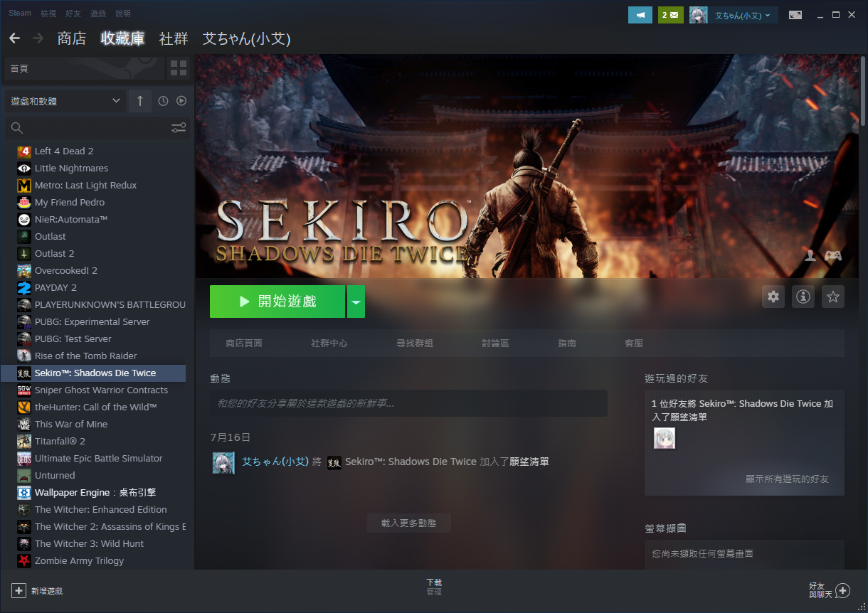Image resolution: width=868 pixels, height=613 pixels.
Task: Click single-player person icon on banner
Action: [x=810, y=255]
